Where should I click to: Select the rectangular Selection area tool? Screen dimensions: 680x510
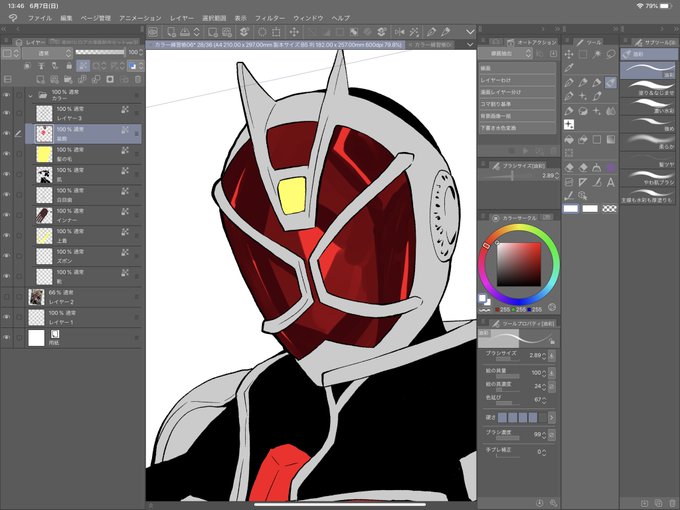583,54
